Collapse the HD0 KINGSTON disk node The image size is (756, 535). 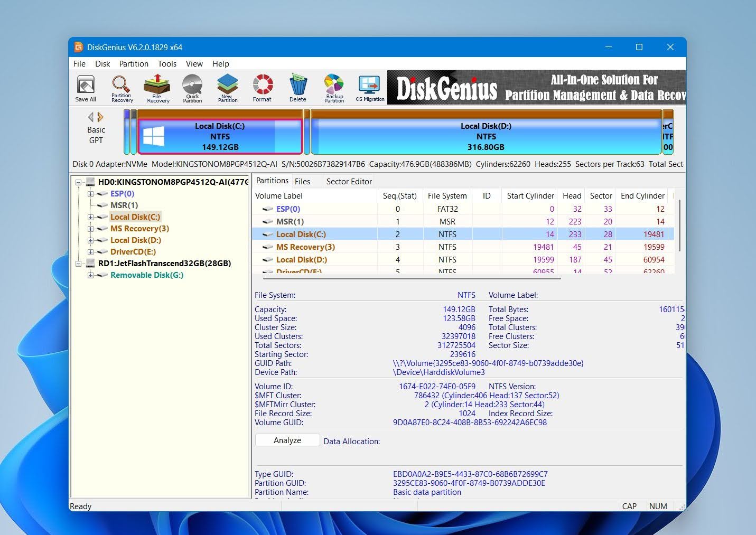pyautogui.click(x=79, y=182)
